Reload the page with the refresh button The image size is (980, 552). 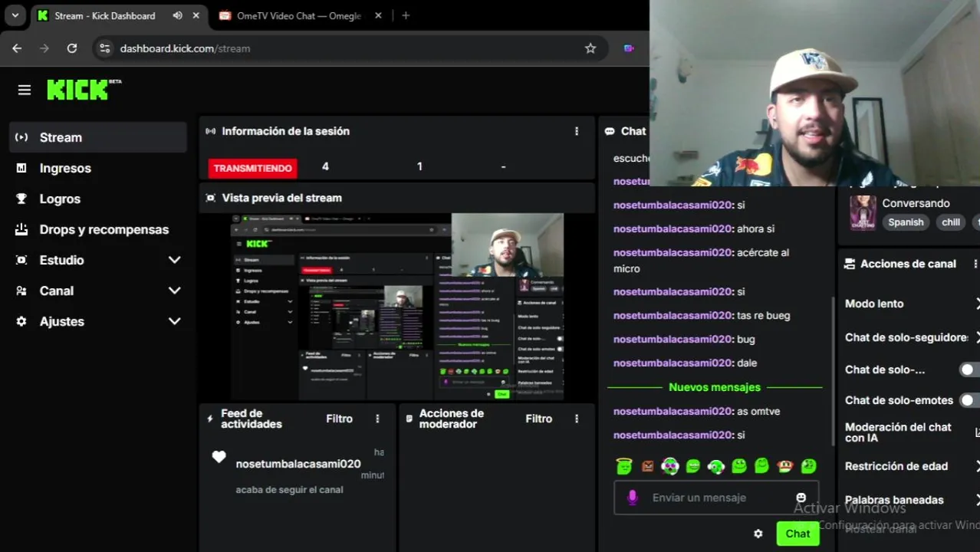(72, 48)
